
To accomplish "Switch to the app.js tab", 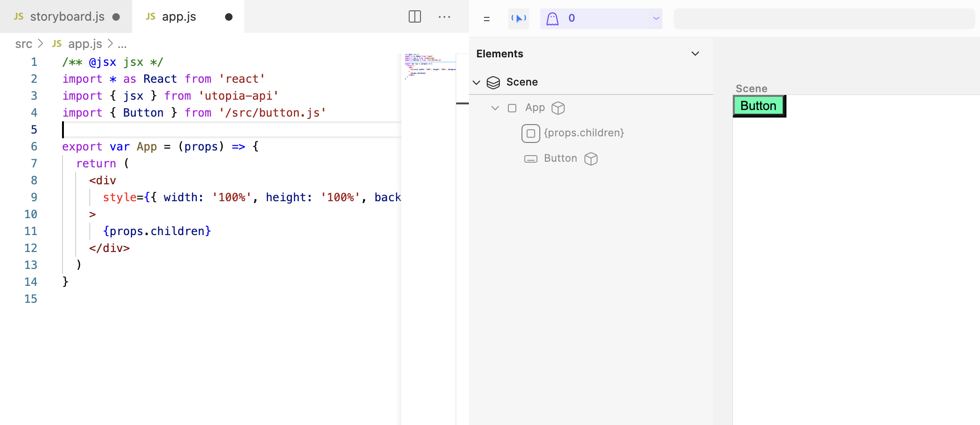I will 179,16.
